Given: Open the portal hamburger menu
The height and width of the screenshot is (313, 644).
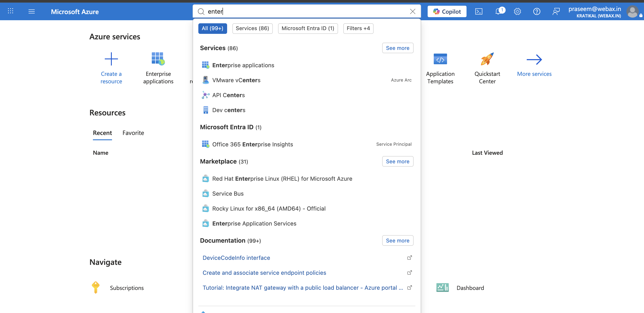Looking at the screenshot, I should [x=31, y=11].
